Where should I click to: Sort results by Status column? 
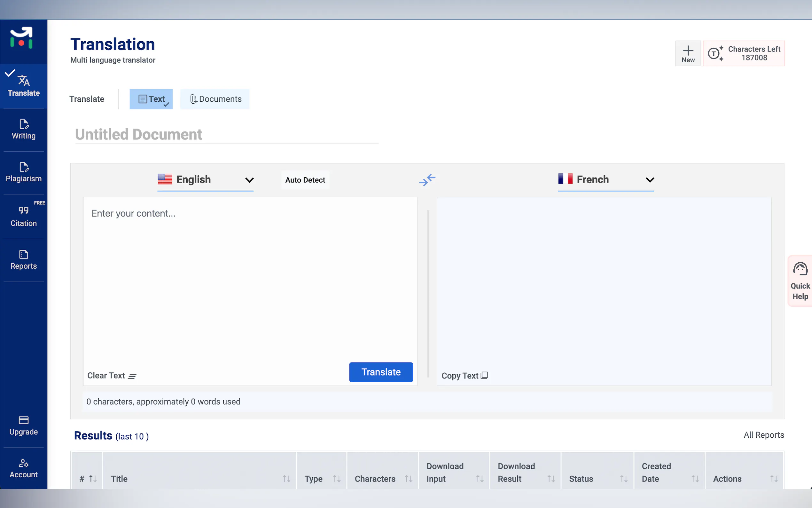point(623,479)
